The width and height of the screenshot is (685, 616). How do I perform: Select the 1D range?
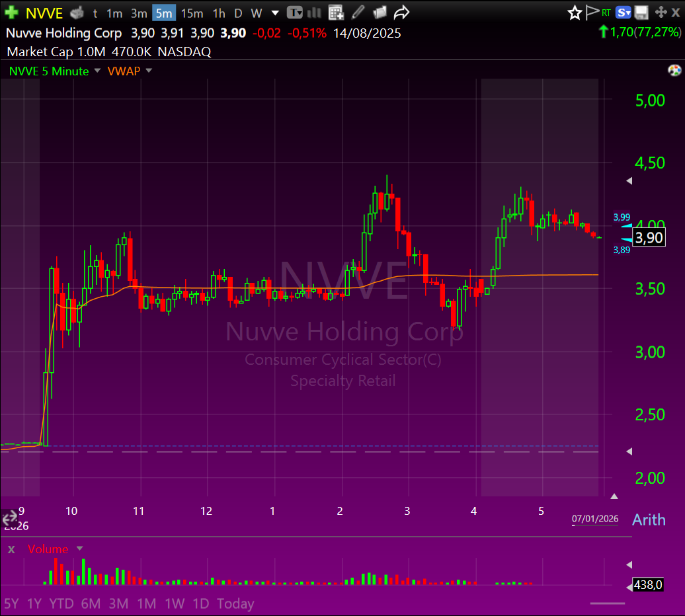(201, 603)
